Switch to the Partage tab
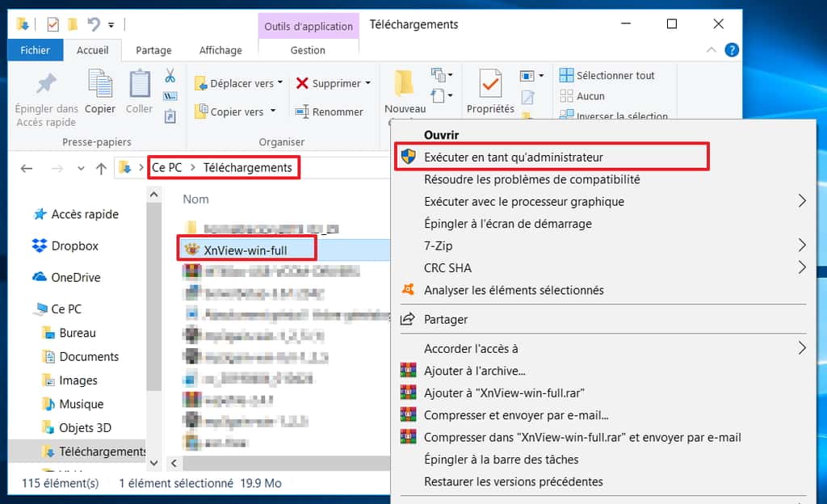Screen dimensions: 827x504 (x=153, y=50)
